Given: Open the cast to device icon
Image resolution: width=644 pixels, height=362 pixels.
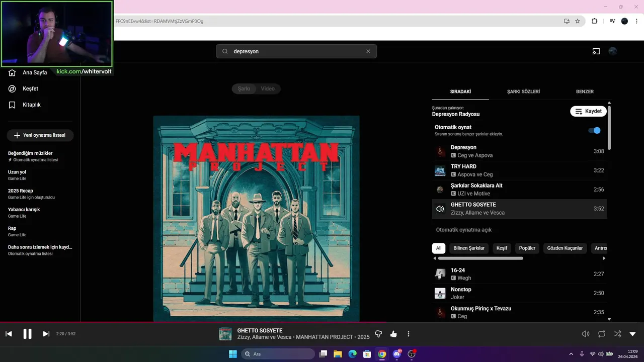Looking at the screenshot, I should (596, 51).
